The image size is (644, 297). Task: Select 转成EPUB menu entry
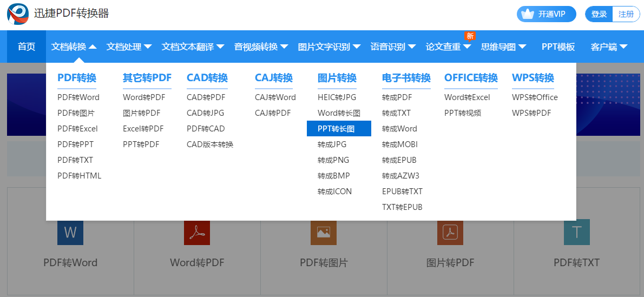(399, 160)
